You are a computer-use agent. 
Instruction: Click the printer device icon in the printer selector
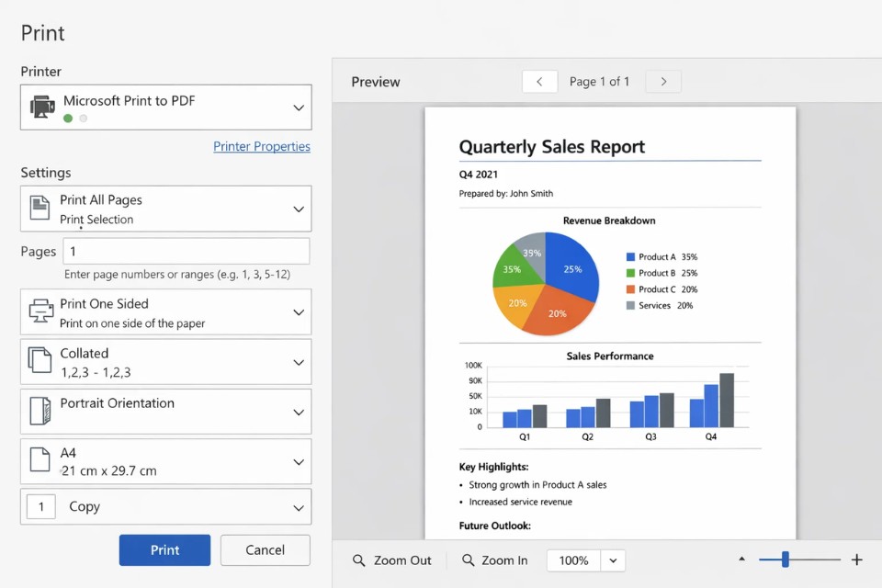[x=41, y=106]
